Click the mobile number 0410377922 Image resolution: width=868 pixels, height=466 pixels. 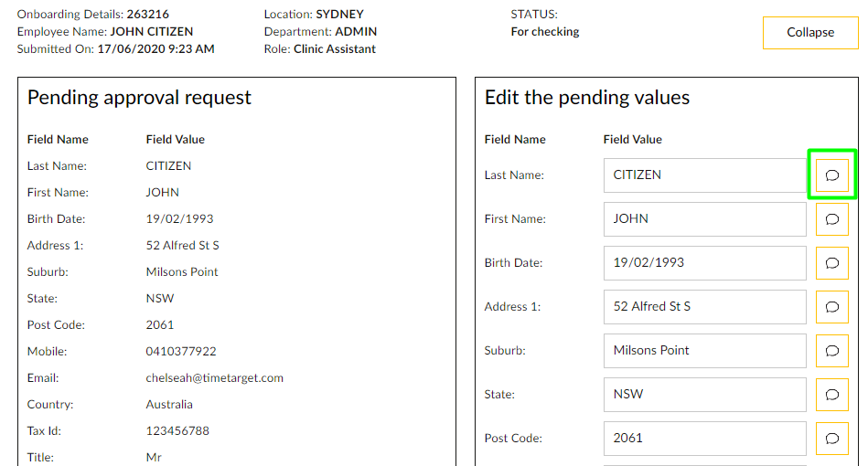pos(181,352)
